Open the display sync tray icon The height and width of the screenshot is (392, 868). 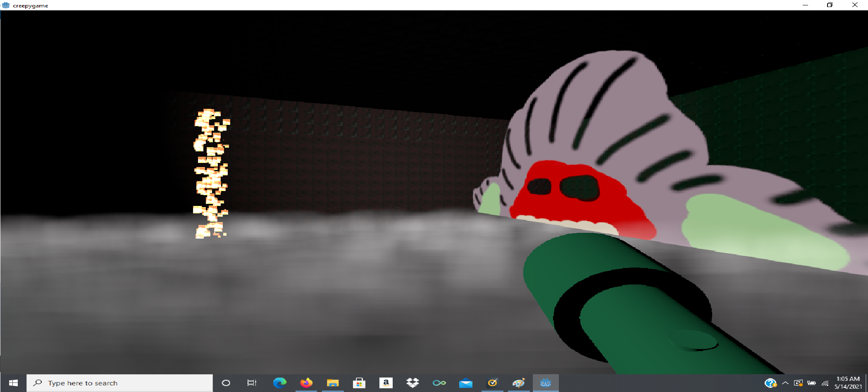pyautogui.click(x=799, y=383)
